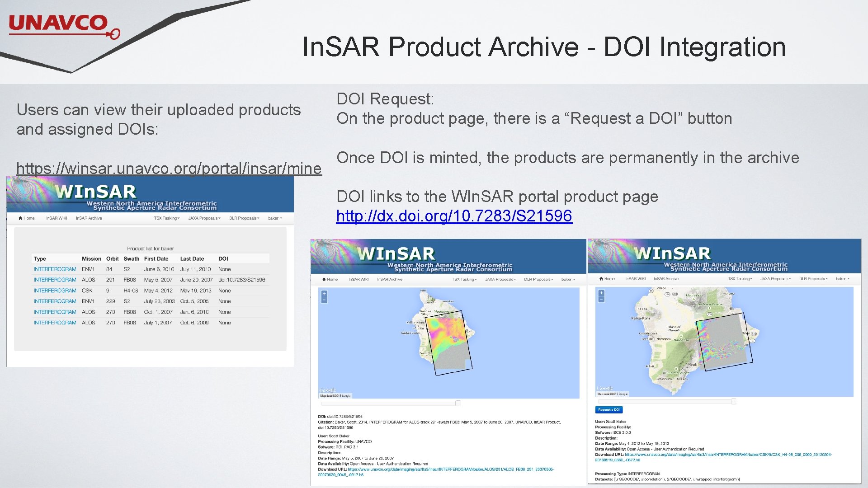Click the Last Date column header
The image size is (868, 488).
(x=192, y=259)
